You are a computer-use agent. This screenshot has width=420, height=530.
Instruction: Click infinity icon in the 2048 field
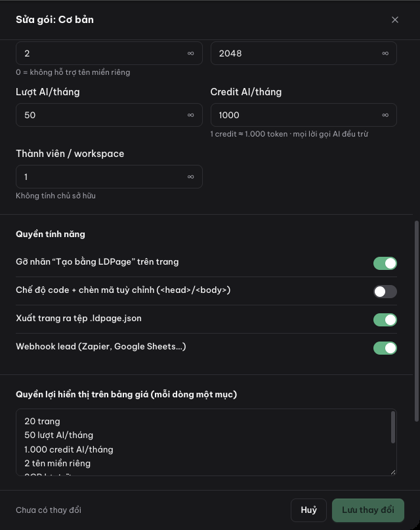click(x=385, y=53)
